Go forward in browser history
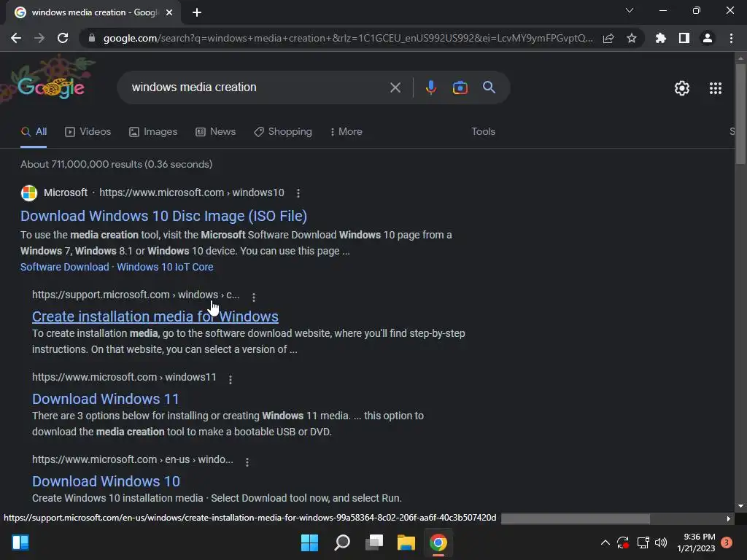 [x=39, y=38]
